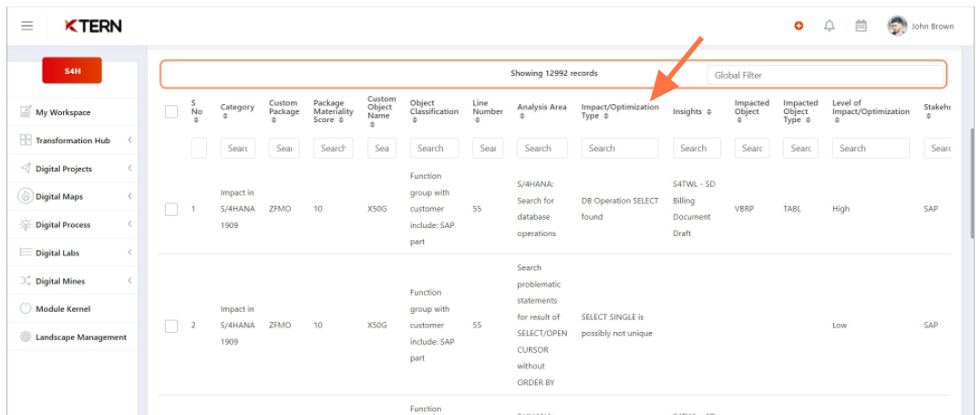This screenshot has height=415, width=980.
Task: Click the red S4H button
Action: click(x=72, y=70)
